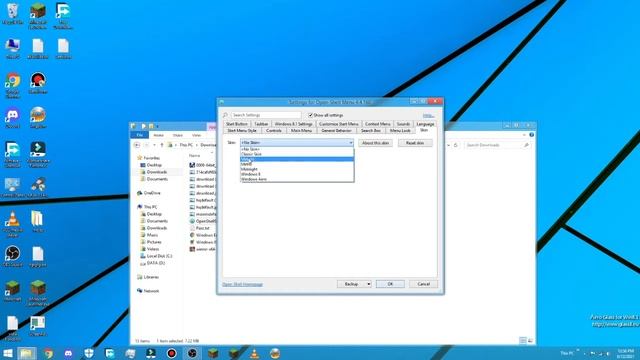Open the Controls tab
The width and height of the screenshot is (640, 360).
tap(273, 131)
